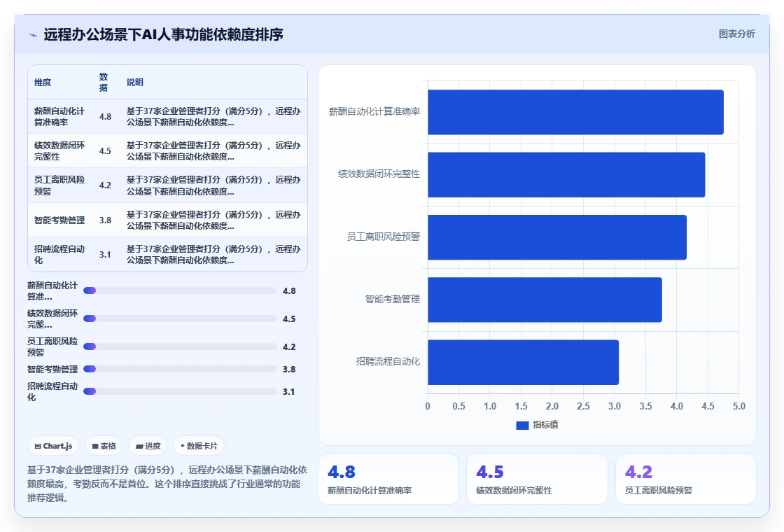Click the 4.8 data card for 薪酬自动化计算准确率
The height and width of the screenshot is (532, 784).
point(388,479)
